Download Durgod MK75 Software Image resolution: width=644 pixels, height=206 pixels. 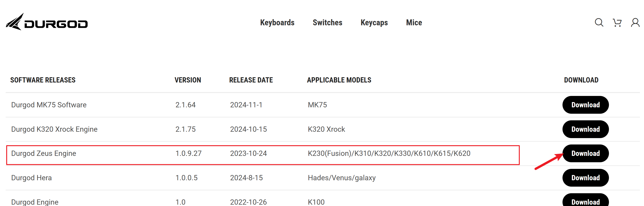click(585, 105)
